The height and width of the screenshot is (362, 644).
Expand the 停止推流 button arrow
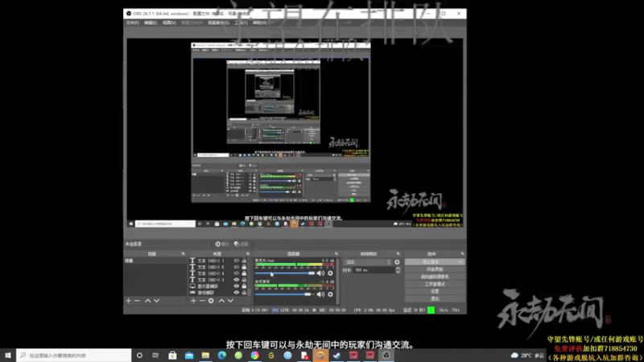460,262
